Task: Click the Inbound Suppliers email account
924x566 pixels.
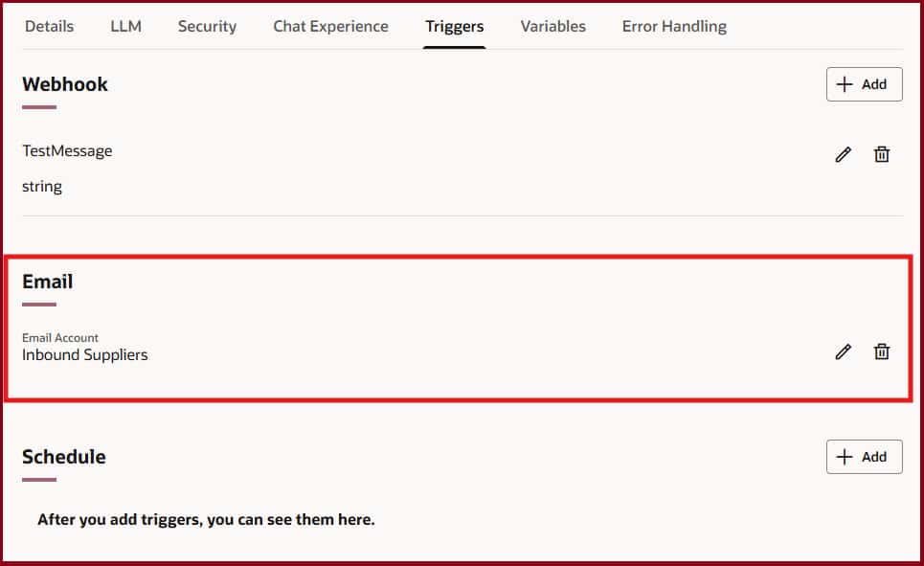Action: 85,354
